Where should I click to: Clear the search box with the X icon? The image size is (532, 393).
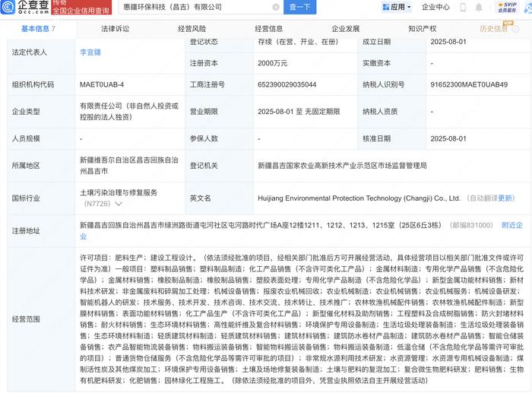click(x=276, y=7)
